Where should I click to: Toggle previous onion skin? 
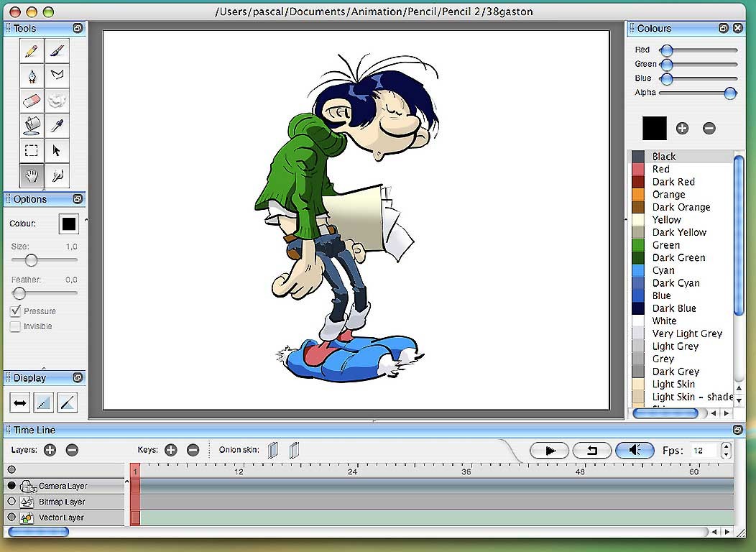(x=273, y=450)
